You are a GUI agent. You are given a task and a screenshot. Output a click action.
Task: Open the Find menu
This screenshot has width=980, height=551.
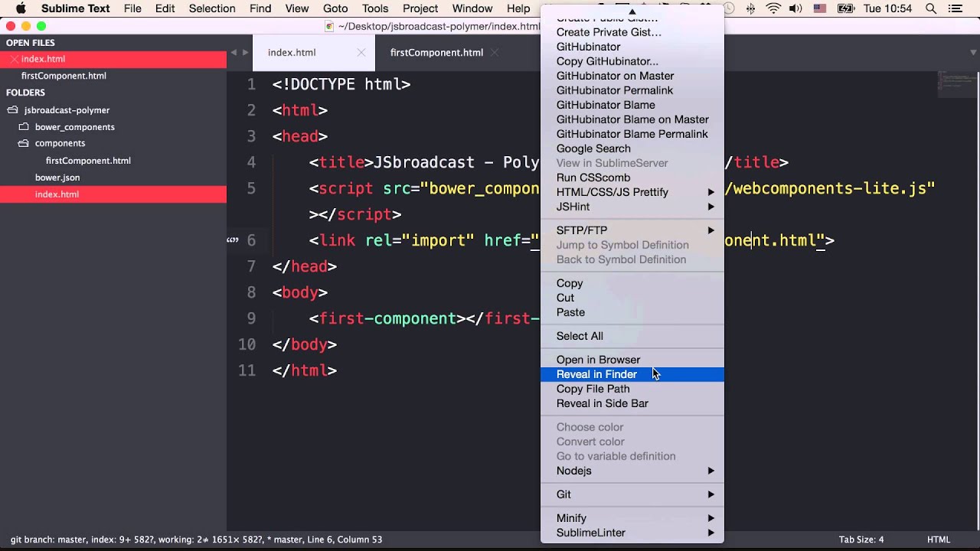[260, 8]
